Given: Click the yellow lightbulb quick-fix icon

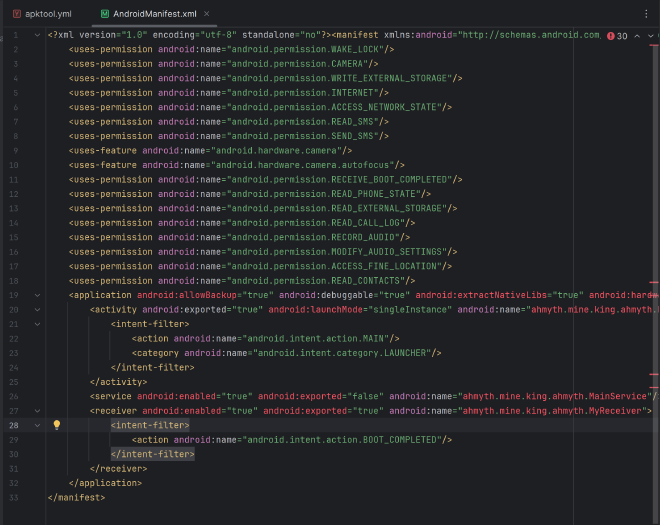Looking at the screenshot, I should click(x=57, y=425).
